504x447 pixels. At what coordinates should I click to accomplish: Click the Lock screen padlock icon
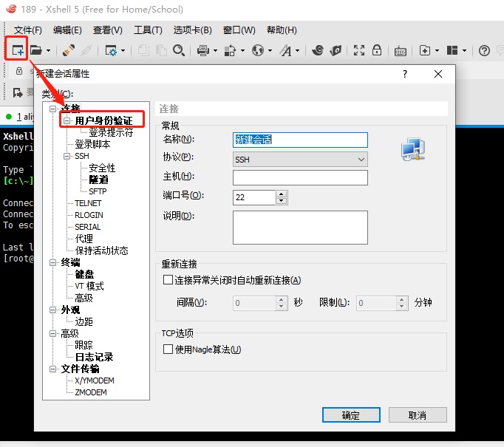tap(377, 50)
